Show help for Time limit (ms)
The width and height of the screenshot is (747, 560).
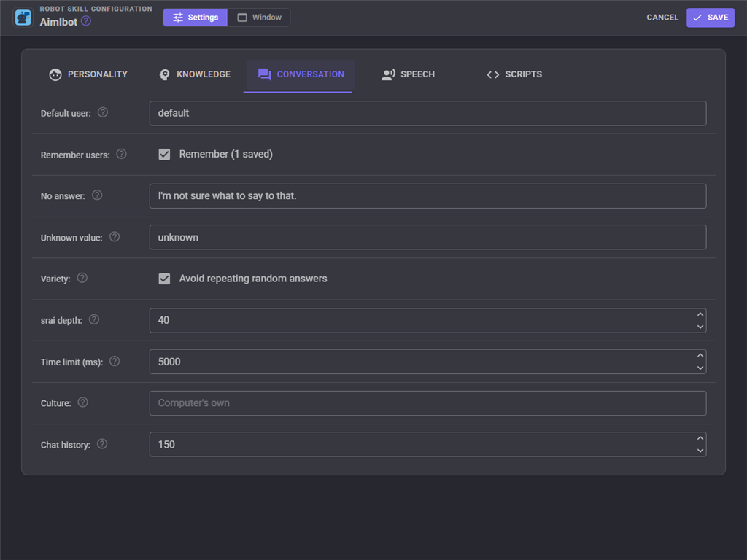115,361
